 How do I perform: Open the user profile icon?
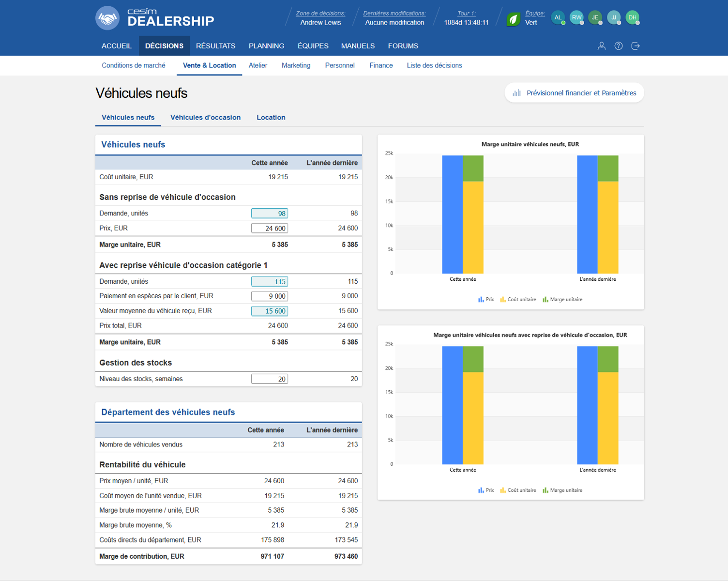[x=601, y=46]
